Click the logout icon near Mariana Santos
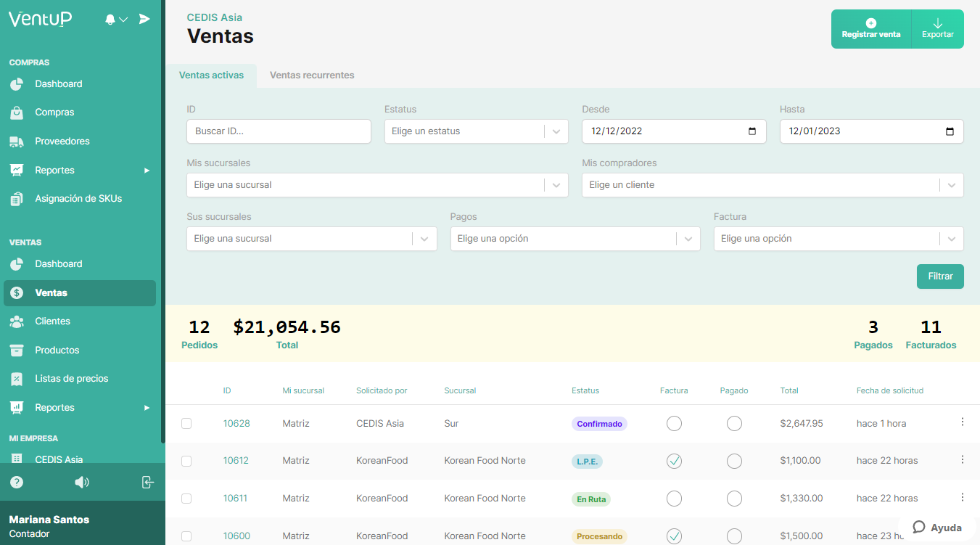Screen dimensions: 980x545 [x=147, y=482]
